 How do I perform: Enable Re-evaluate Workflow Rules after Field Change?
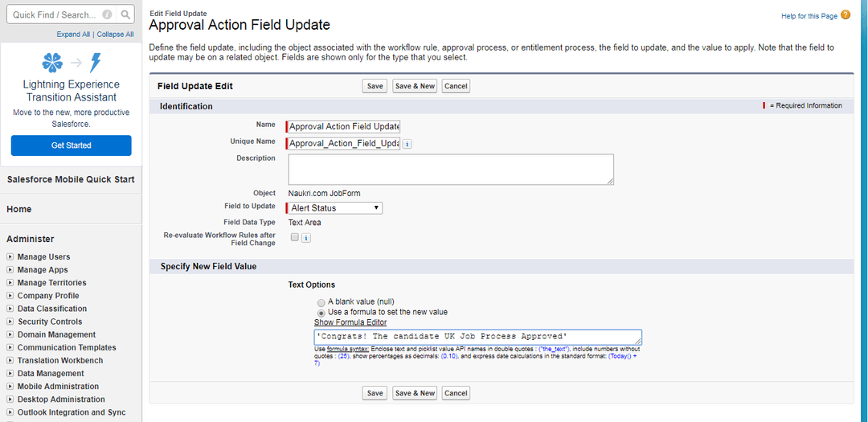pyautogui.click(x=294, y=237)
